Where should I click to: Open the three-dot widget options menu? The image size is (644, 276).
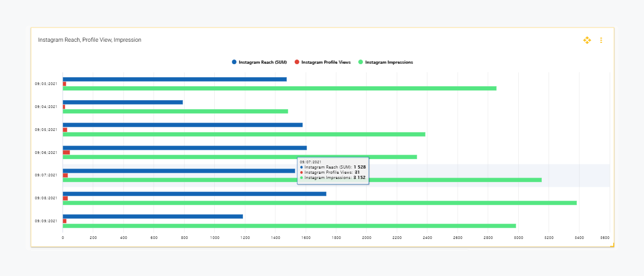click(601, 40)
